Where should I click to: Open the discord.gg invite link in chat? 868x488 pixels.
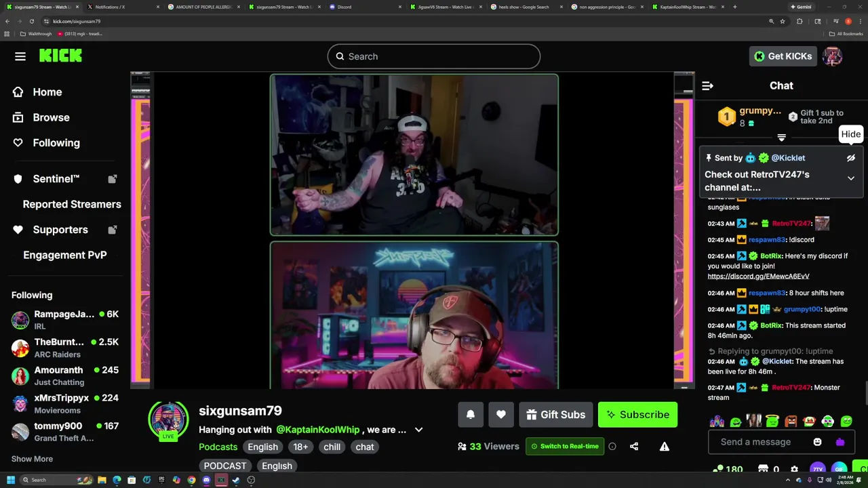coord(758,277)
